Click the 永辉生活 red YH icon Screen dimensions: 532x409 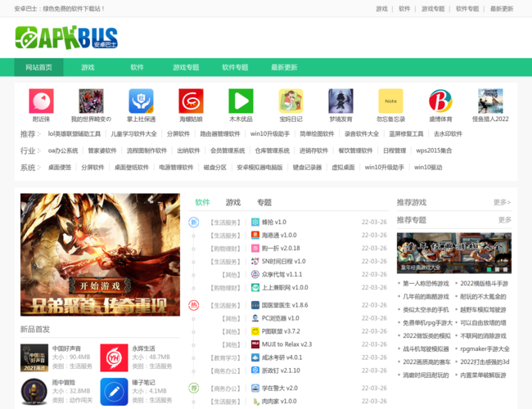coord(114,357)
